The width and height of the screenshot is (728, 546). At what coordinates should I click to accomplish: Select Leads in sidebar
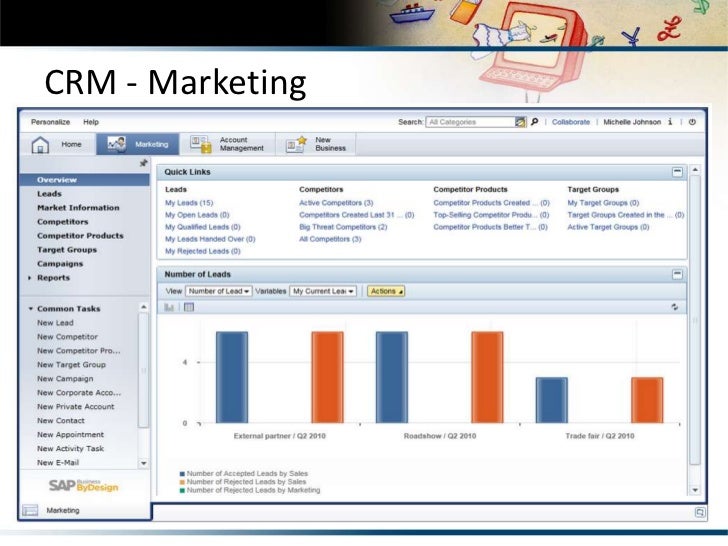point(49,194)
